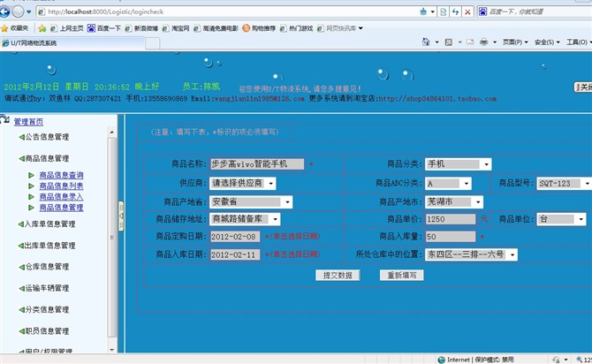The height and width of the screenshot is (364, 592).
Task: Click the Internet zone globe icon
Action: 442,360
